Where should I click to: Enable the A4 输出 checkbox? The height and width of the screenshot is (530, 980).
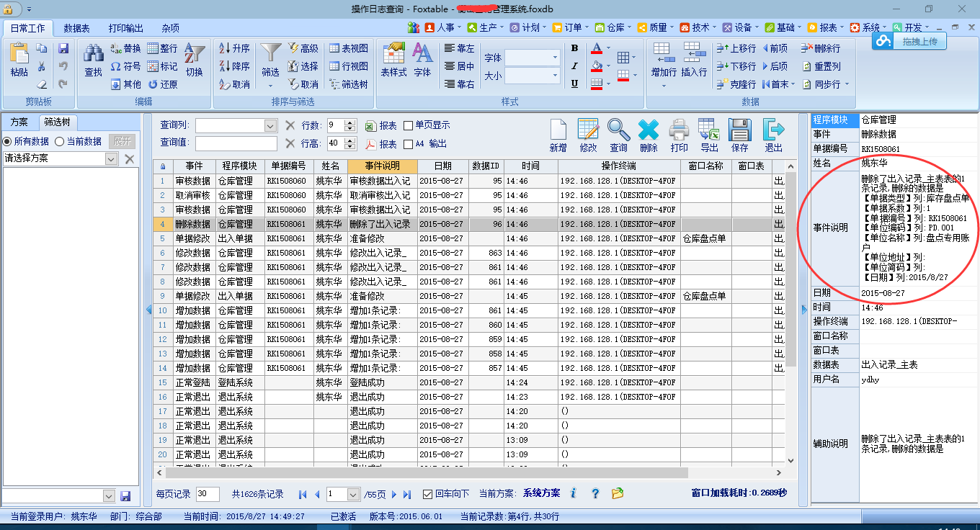(409, 144)
